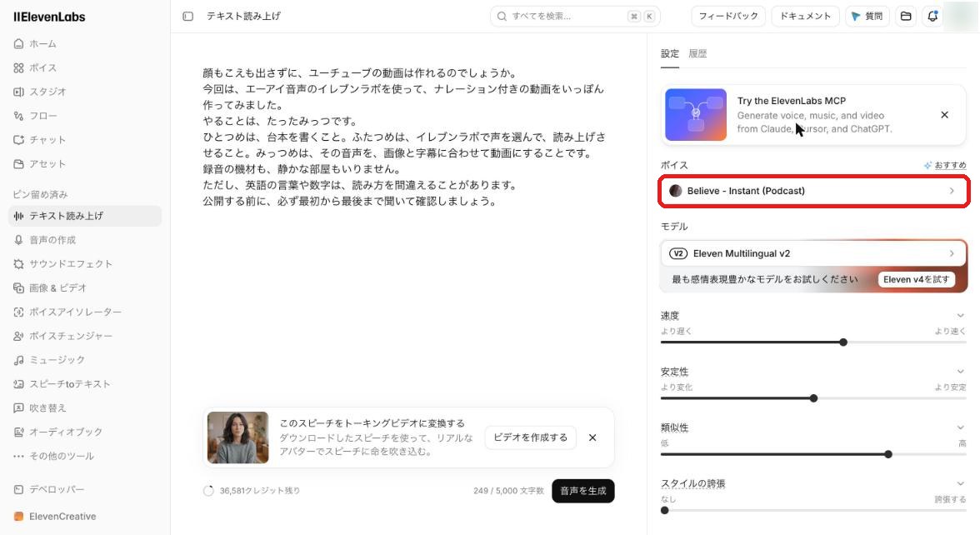980x535 pixels.
Task: Click the テキスト読み上げ sidebar menu label
Action: [x=67, y=216]
